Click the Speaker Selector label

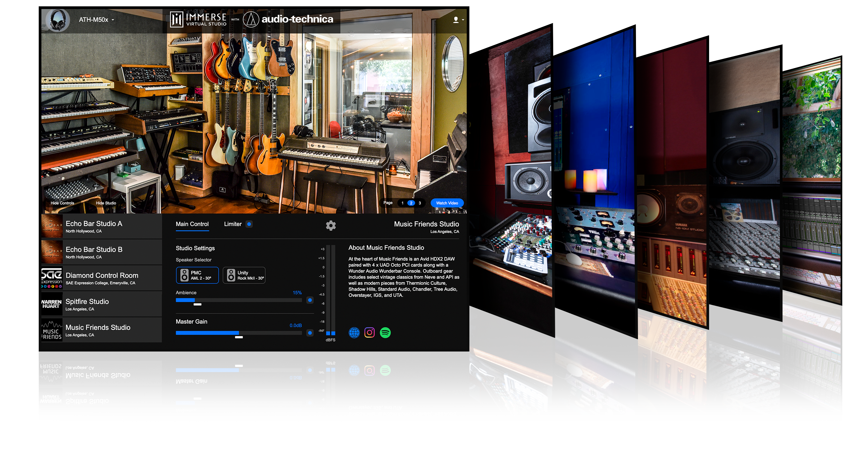click(193, 260)
